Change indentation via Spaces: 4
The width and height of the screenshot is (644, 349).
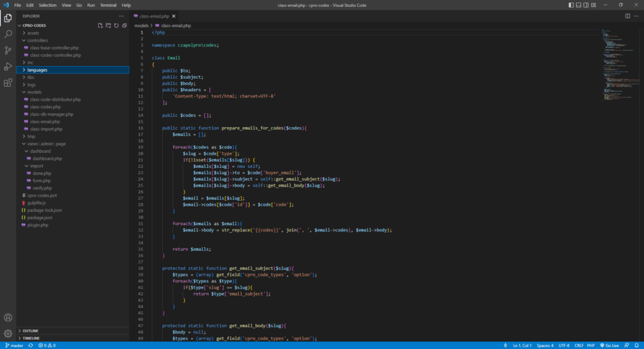click(x=545, y=346)
